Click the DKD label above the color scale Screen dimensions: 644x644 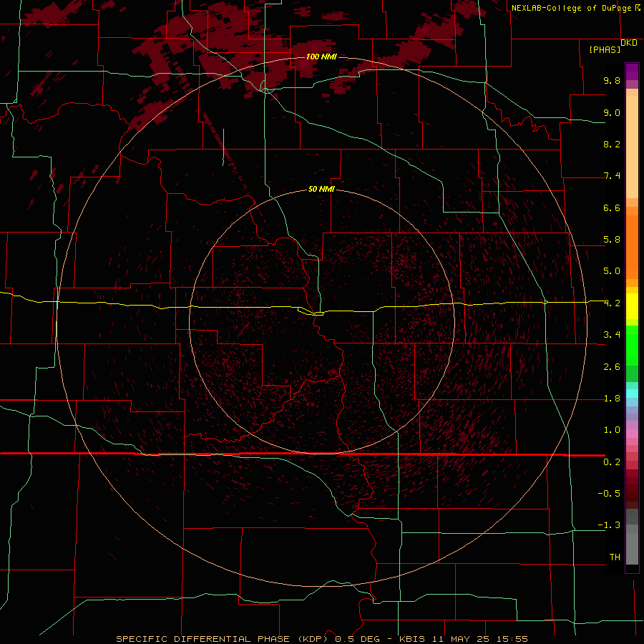[629, 43]
